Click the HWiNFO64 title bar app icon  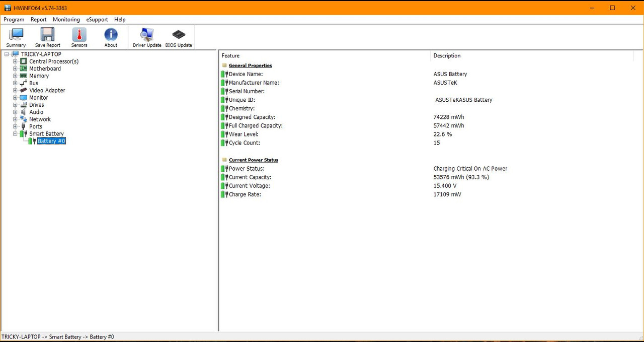7,8
